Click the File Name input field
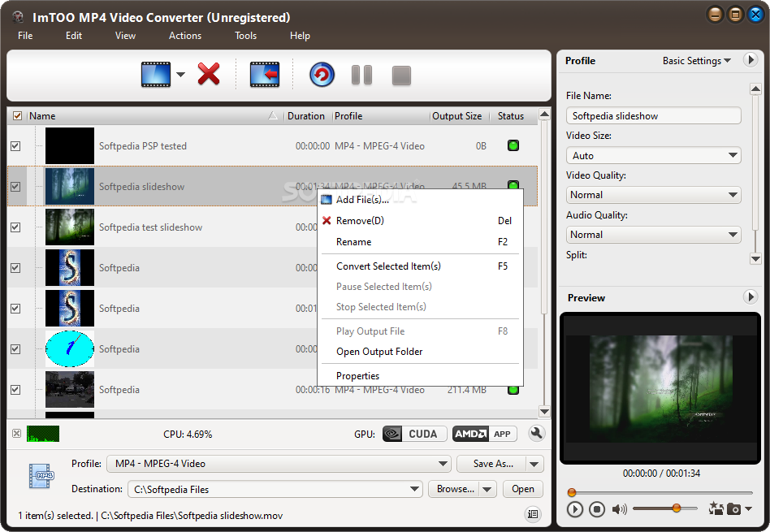Viewport: 770px width, 532px height. coord(653,116)
